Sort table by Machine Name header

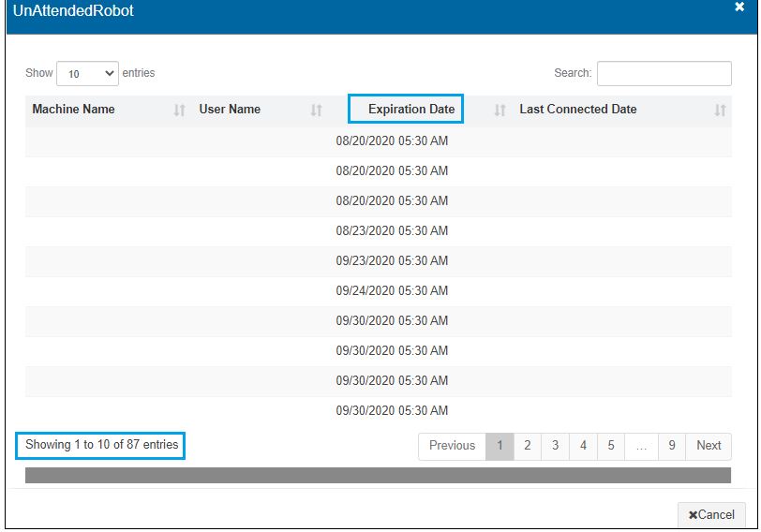coord(73,110)
